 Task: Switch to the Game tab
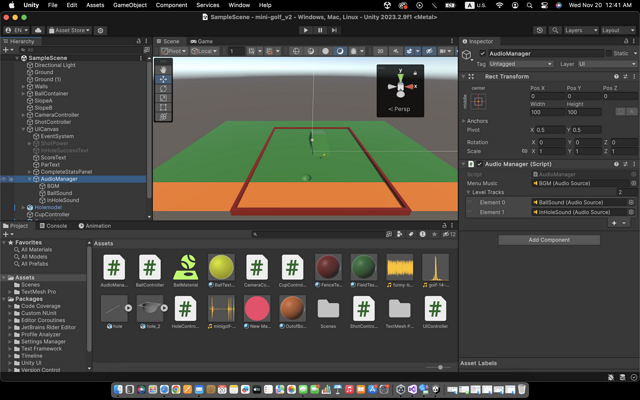pyautogui.click(x=202, y=41)
